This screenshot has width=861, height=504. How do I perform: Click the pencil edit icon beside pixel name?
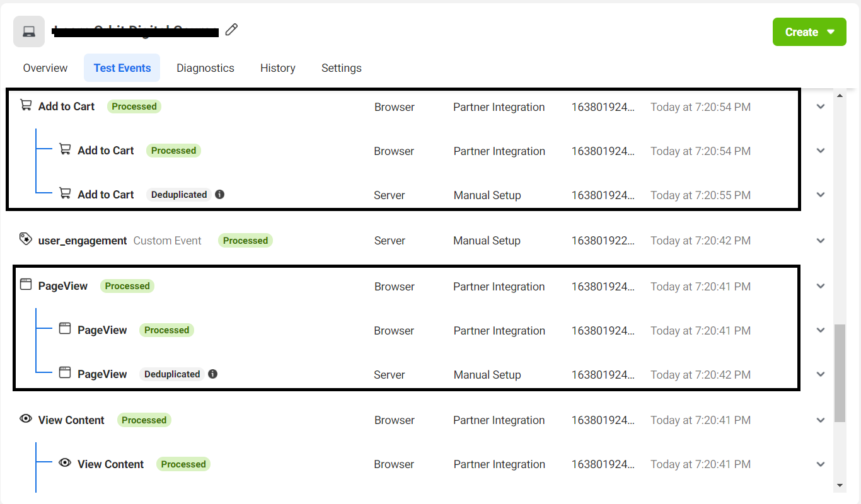(231, 30)
